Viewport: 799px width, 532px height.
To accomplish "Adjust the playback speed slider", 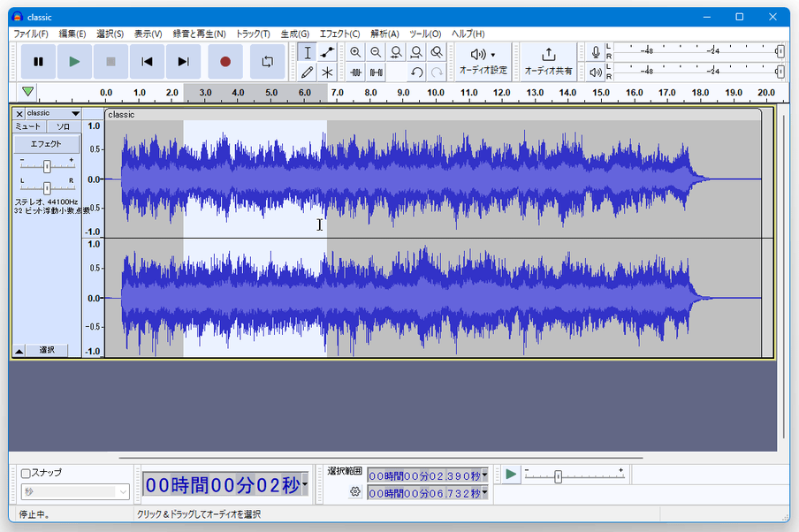I will coord(558,476).
